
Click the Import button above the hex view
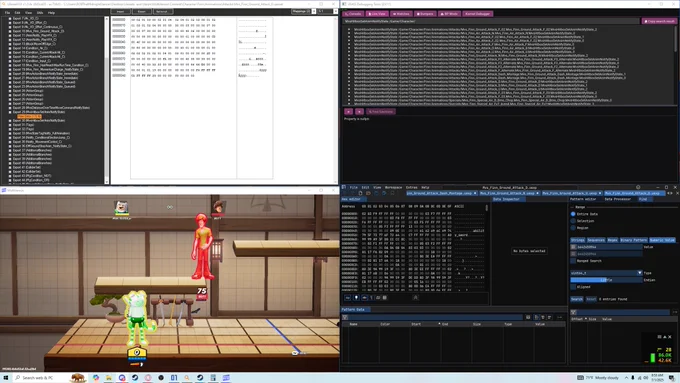click(120, 11)
